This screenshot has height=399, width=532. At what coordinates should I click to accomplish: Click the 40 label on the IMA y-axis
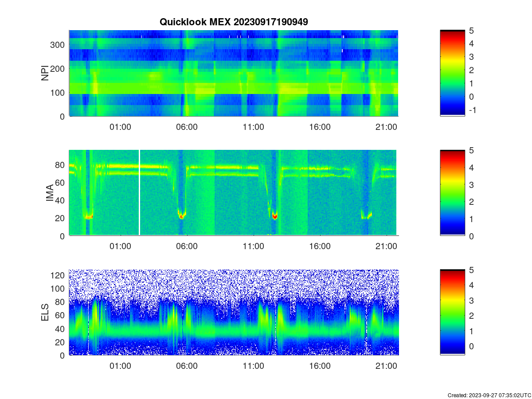tap(61, 200)
